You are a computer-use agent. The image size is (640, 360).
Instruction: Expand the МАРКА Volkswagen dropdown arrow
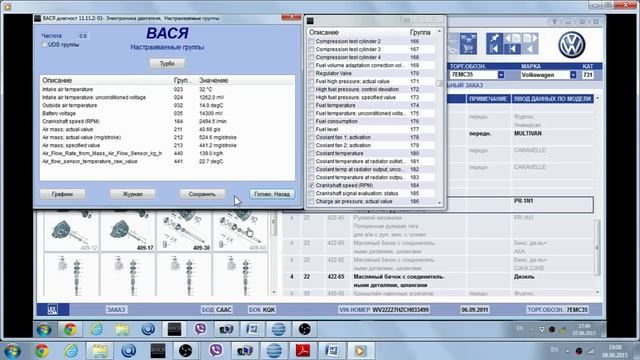[573, 75]
